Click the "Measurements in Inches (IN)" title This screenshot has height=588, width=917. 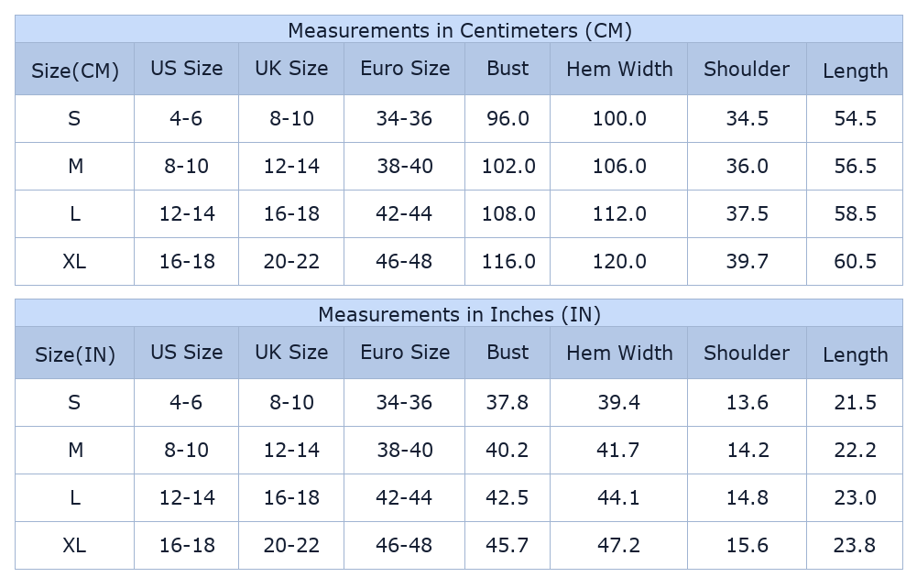point(459,314)
